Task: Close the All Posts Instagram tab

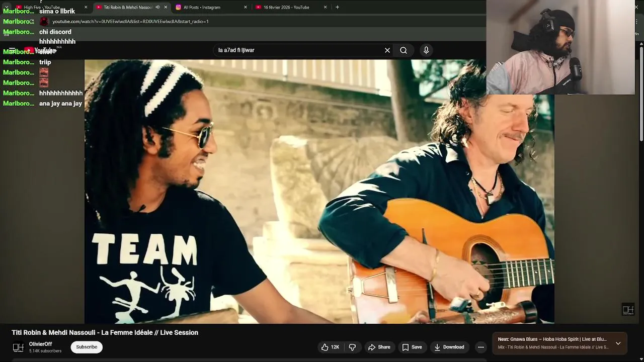Action: click(246, 7)
